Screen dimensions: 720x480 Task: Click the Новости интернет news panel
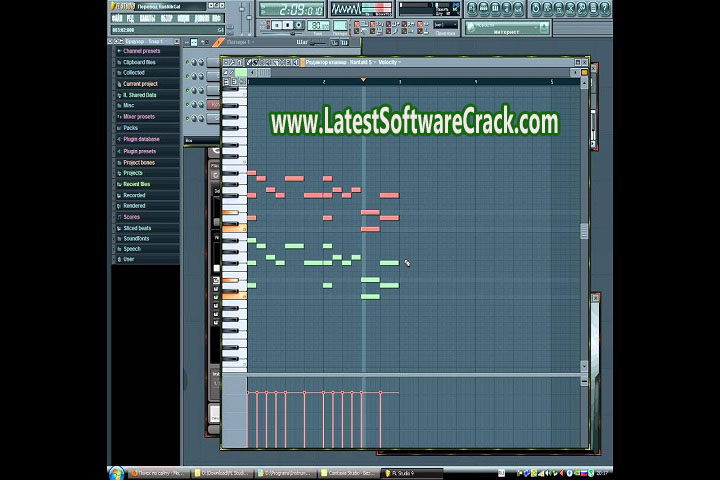pyautogui.click(x=507, y=28)
